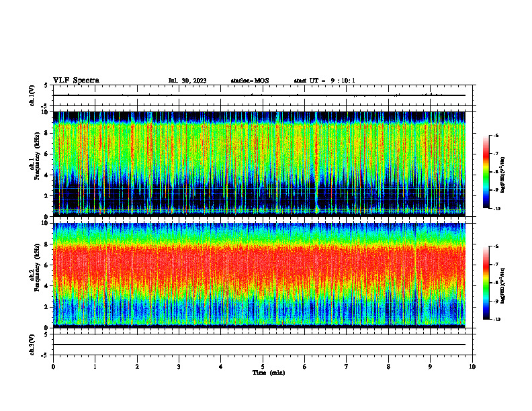Click the time axis tick label "5"
Screen dimensions: 532x411
[263, 367]
